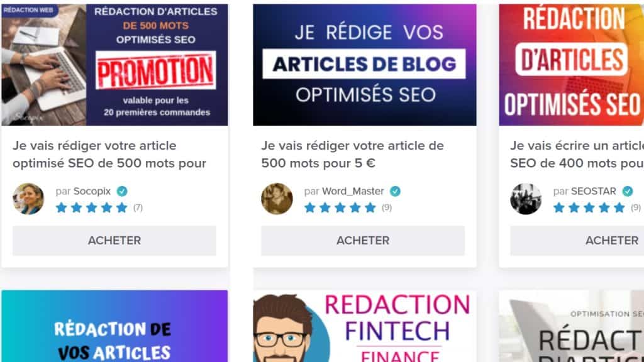Open 'Je vais rédiger votre article de 500 mots pour 5 €'
This screenshot has width=644, height=362.
(352, 155)
